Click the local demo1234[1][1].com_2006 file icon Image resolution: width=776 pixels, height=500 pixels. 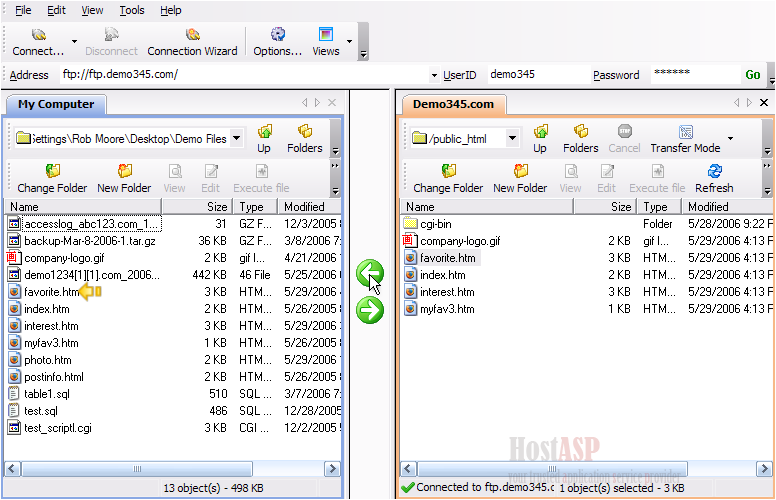(14, 275)
